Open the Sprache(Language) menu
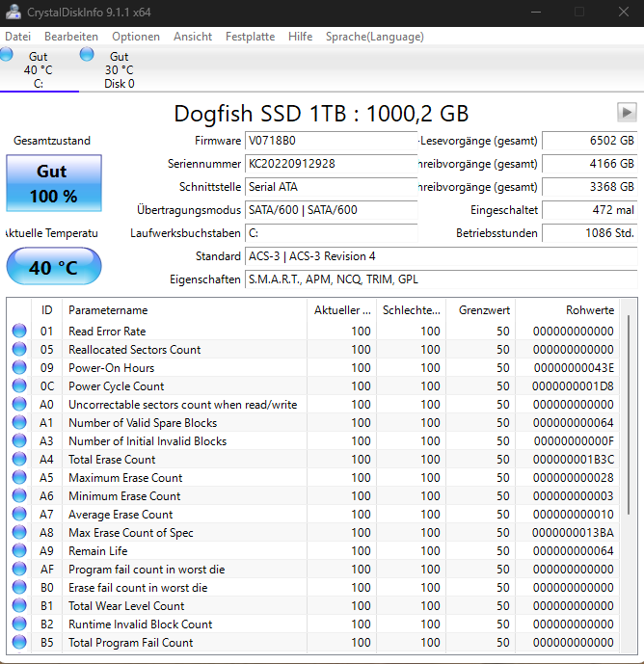Image resolution: width=644 pixels, height=664 pixels. (x=374, y=37)
